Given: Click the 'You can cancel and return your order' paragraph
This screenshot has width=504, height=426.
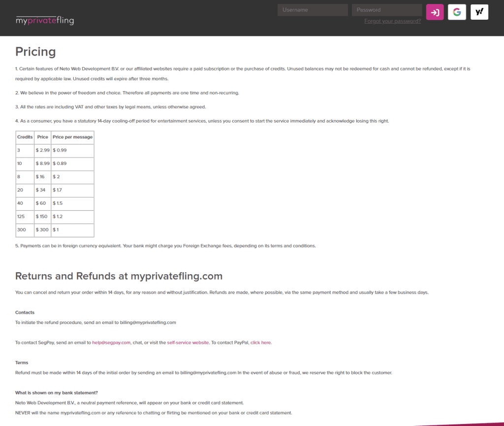Looking at the screenshot, I should (222, 293).
